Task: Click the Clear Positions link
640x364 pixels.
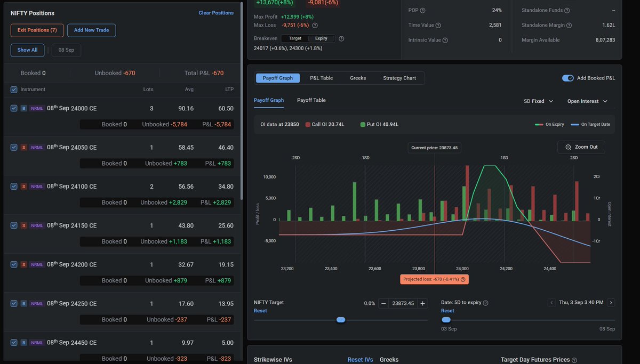Action: [x=216, y=13]
